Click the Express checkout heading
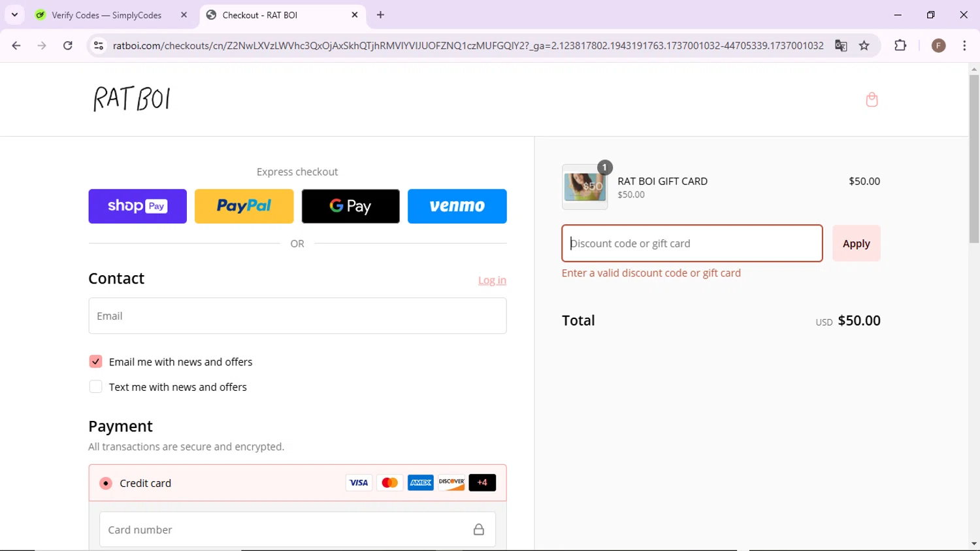Image resolution: width=980 pixels, height=551 pixels. (297, 172)
